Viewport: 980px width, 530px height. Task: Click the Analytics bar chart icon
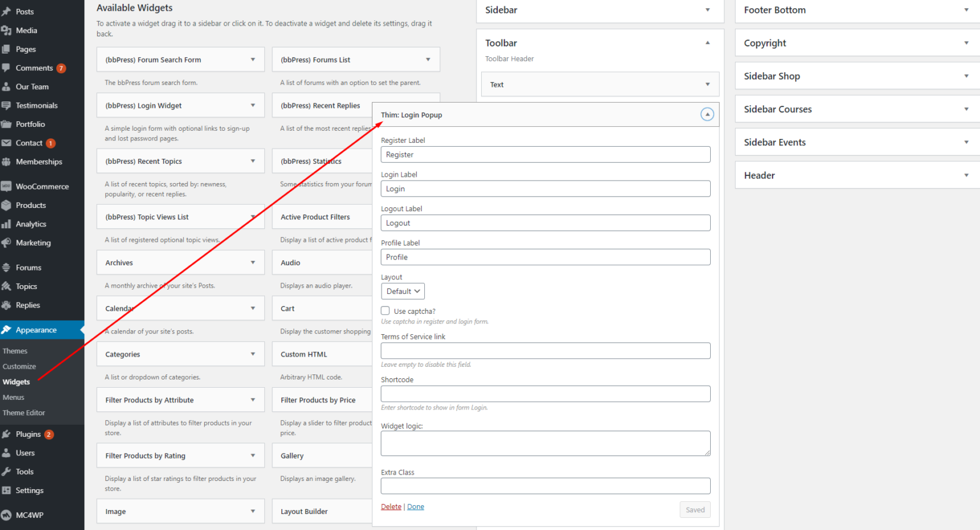(x=6, y=224)
